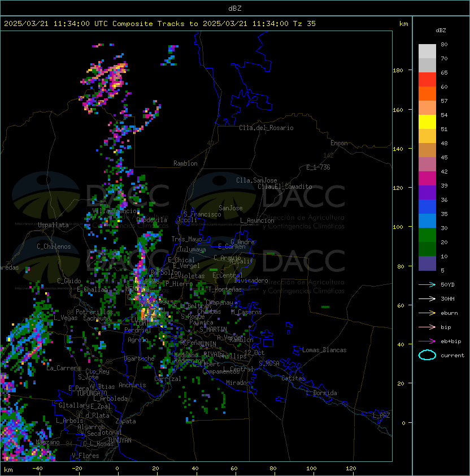Click the Catitas place label
Viewport: 470px width, 476px height.
click(293, 378)
